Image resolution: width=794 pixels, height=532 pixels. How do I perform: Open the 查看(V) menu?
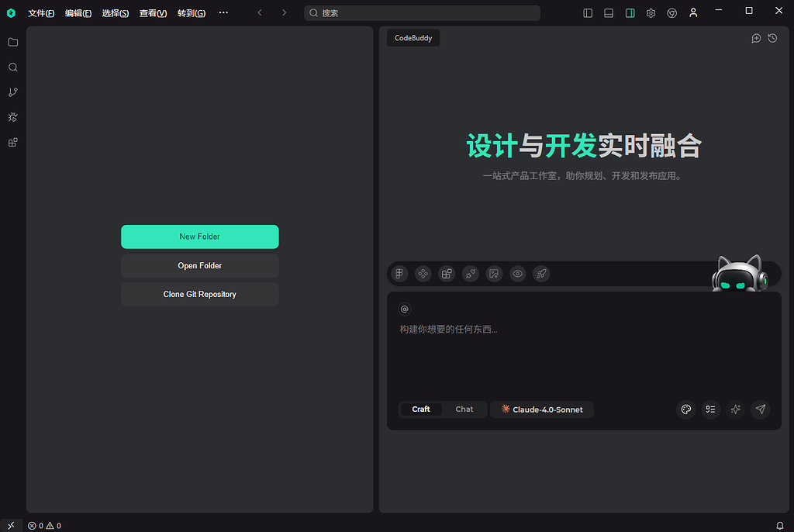(153, 13)
